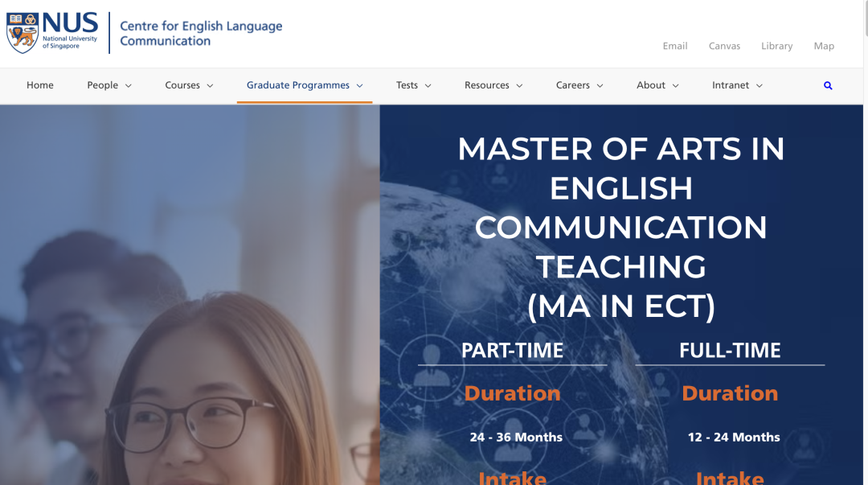Click the students banner photo

click(x=190, y=295)
